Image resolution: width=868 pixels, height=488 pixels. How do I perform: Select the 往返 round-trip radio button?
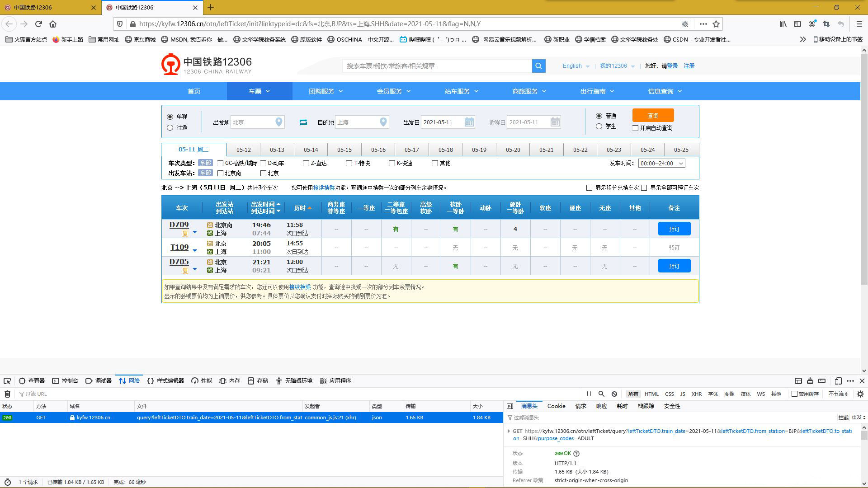pyautogui.click(x=170, y=128)
